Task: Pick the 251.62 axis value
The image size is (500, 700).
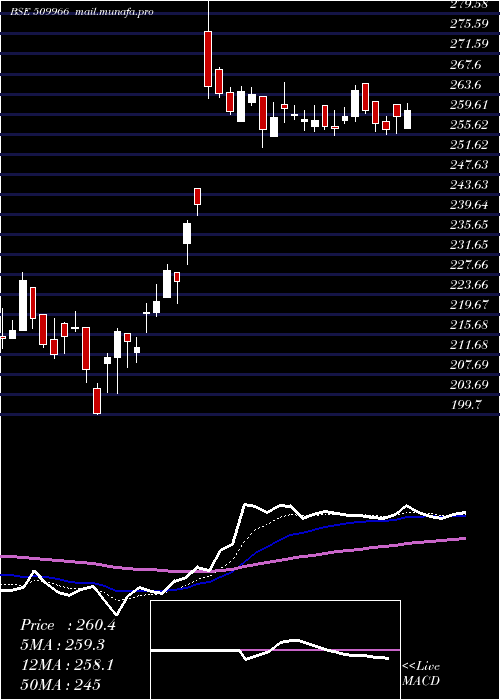Action: click(469, 144)
